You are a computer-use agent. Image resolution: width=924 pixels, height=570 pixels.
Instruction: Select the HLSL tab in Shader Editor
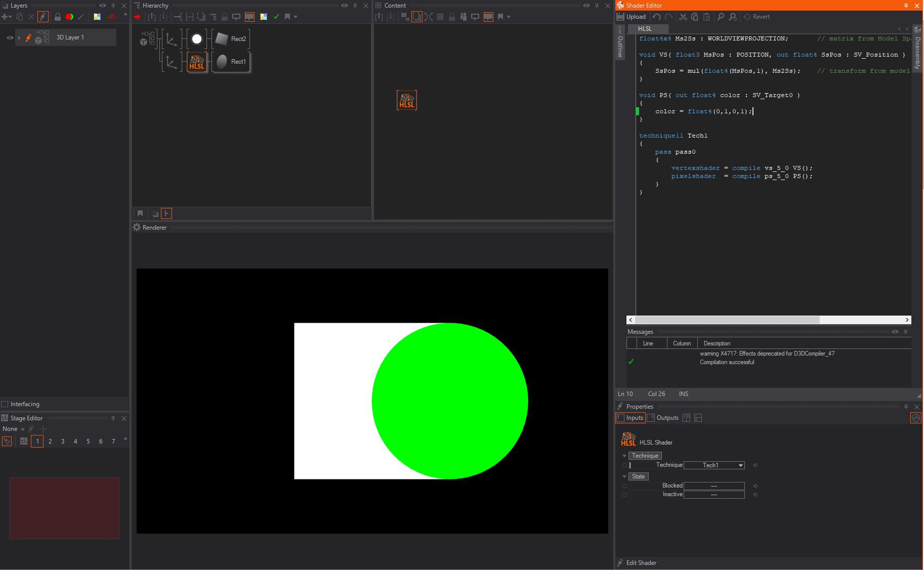tap(645, 29)
